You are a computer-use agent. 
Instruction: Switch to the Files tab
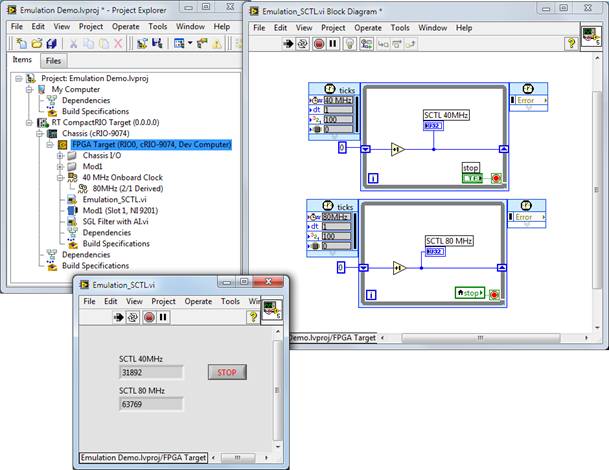point(53,61)
